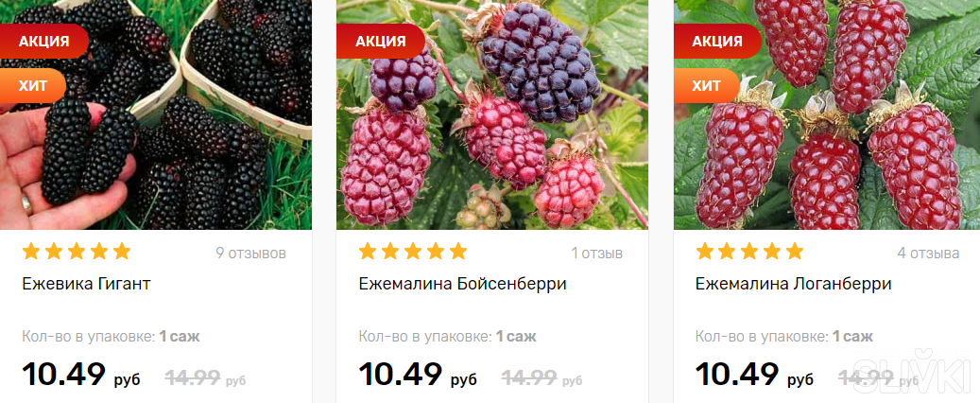980x403 pixels.
Task: Open the Ежемалина Бойсенберри product photo
Action: pyautogui.click(x=491, y=114)
